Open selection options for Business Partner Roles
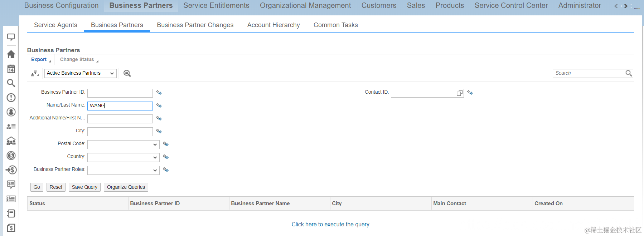This screenshot has height=236, width=644. click(166, 170)
